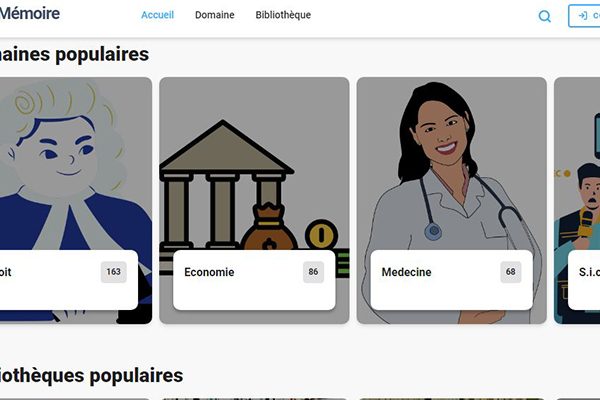The height and width of the screenshot is (400, 600).
Task: Select the doctor with stethoscope image
Action: point(452,165)
